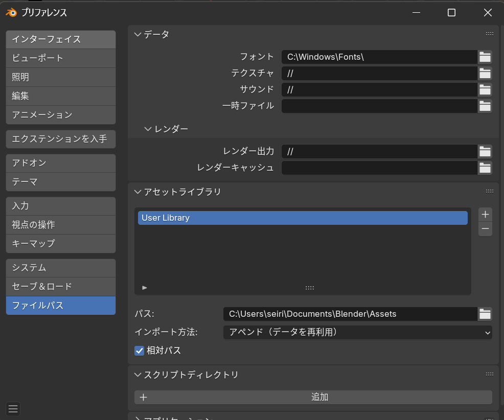Screen dimensions: 504x420
Task: Maximize the プリファレンス window
Action: point(452,13)
